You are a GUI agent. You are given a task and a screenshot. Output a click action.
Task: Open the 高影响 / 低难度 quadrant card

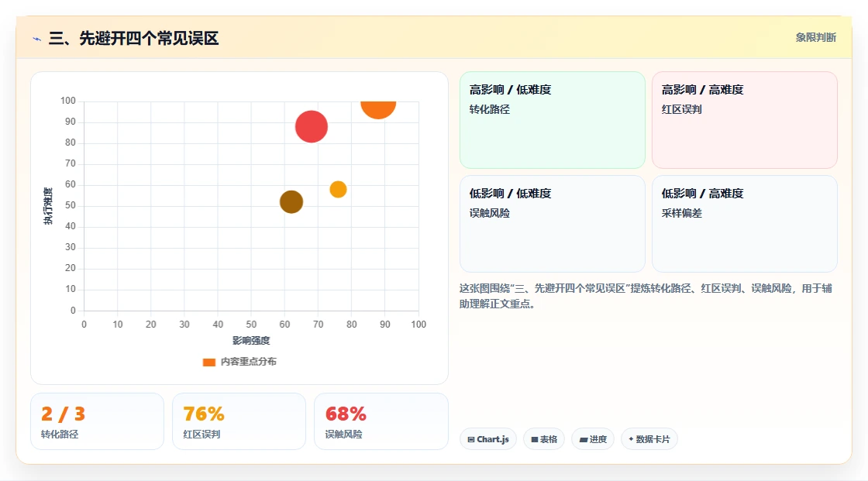coord(553,119)
